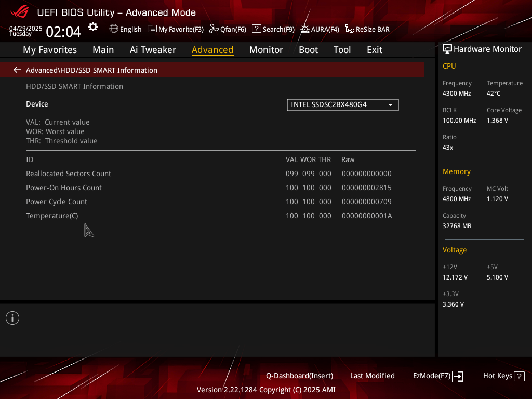This screenshot has height=399, width=532.
Task: Click the back arrow in the breadcrumb bar
Action: [x=17, y=70]
